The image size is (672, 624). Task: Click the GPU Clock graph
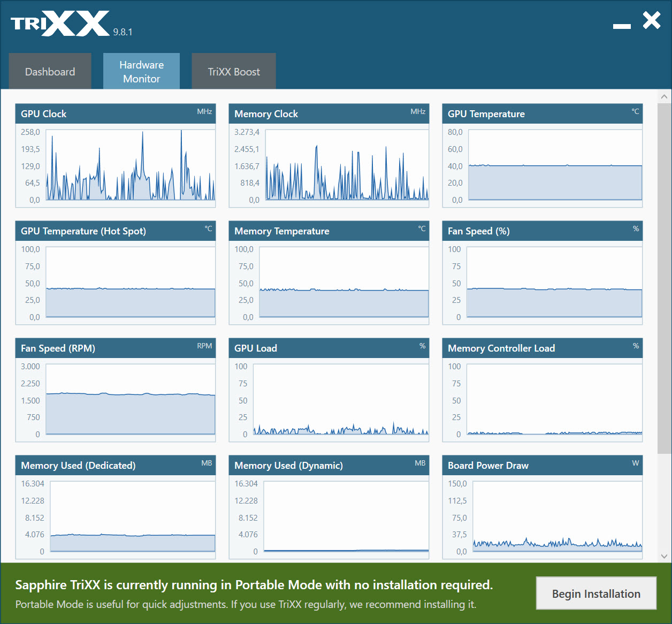(131, 165)
